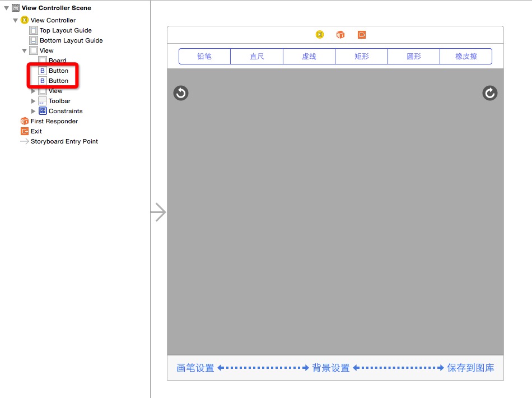
Task: Expand the Toolbar disclosure triangle
Action: pyautogui.click(x=33, y=101)
